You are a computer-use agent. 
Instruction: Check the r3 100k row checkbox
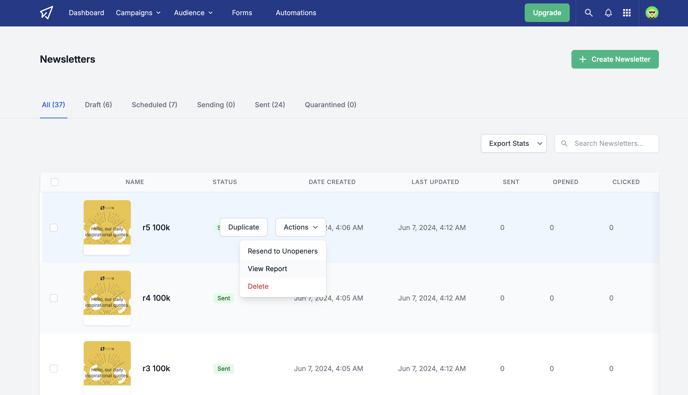pos(54,368)
